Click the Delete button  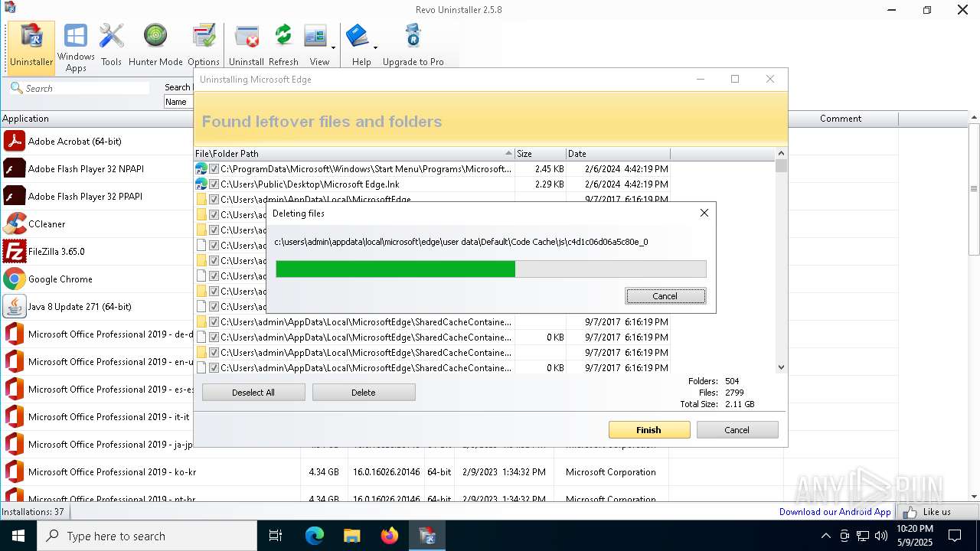click(x=364, y=393)
